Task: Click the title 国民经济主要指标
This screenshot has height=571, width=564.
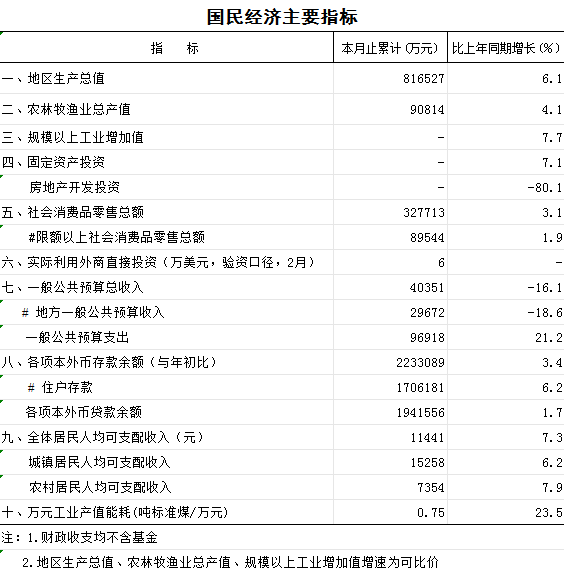Action: pyautogui.click(x=282, y=17)
